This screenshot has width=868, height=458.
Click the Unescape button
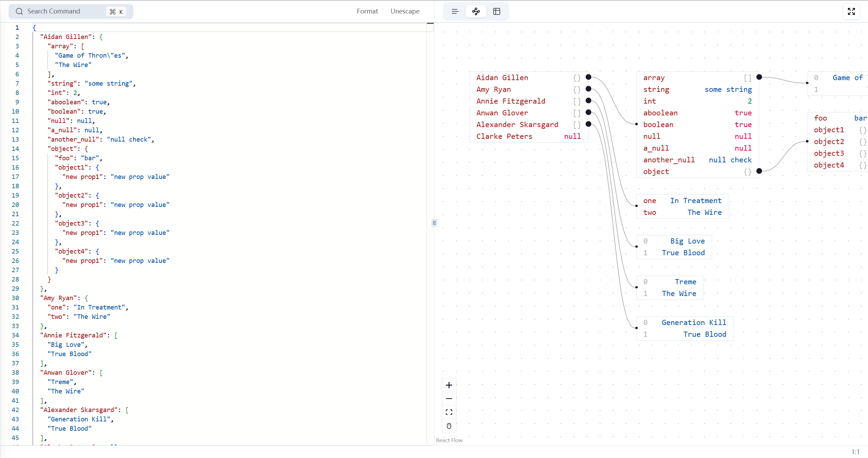(x=405, y=11)
